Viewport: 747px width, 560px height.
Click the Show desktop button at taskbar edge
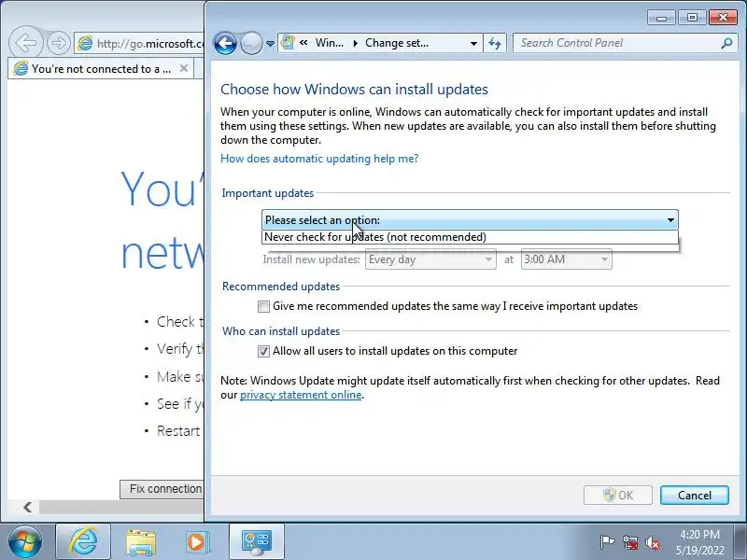click(x=740, y=542)
